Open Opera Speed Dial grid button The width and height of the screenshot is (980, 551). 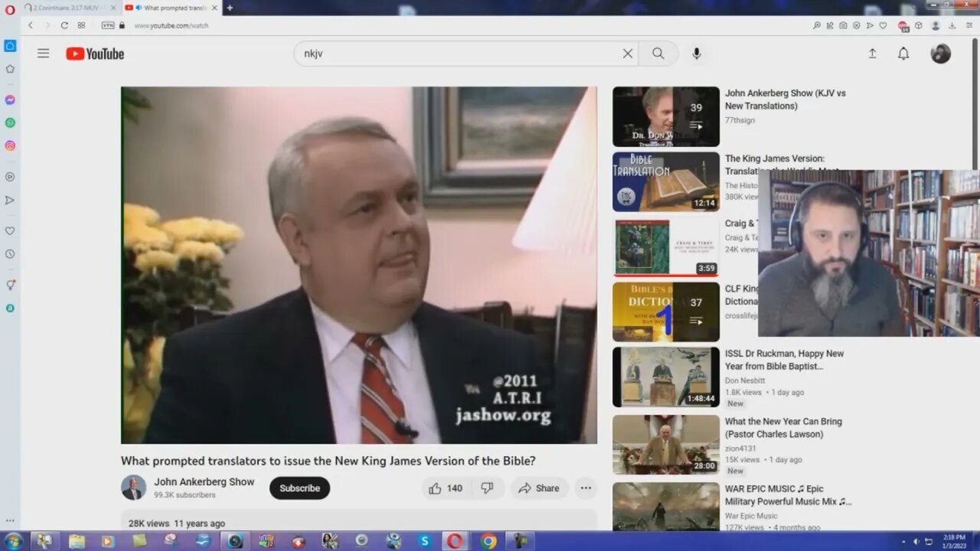tap(81, 25)
